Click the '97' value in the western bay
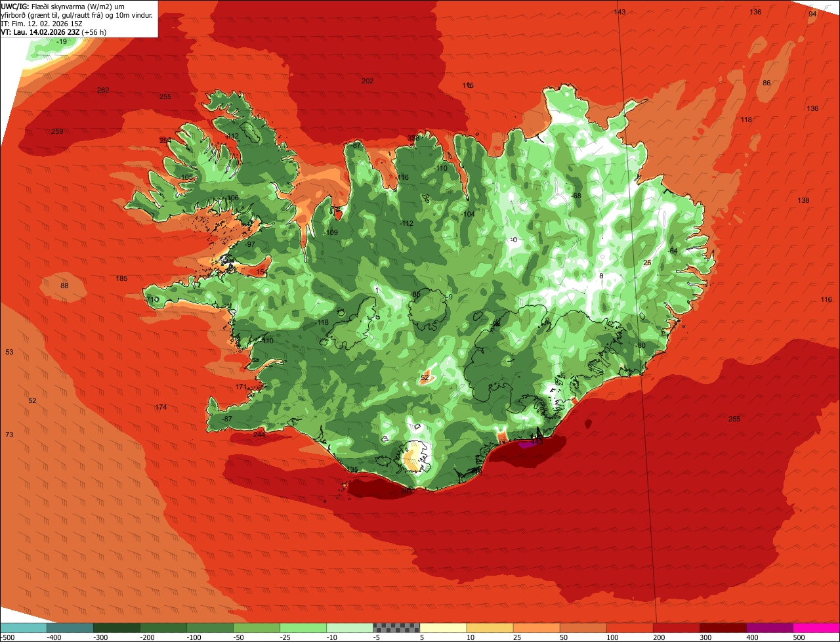The image size is (840, 642). coord(251,244)
